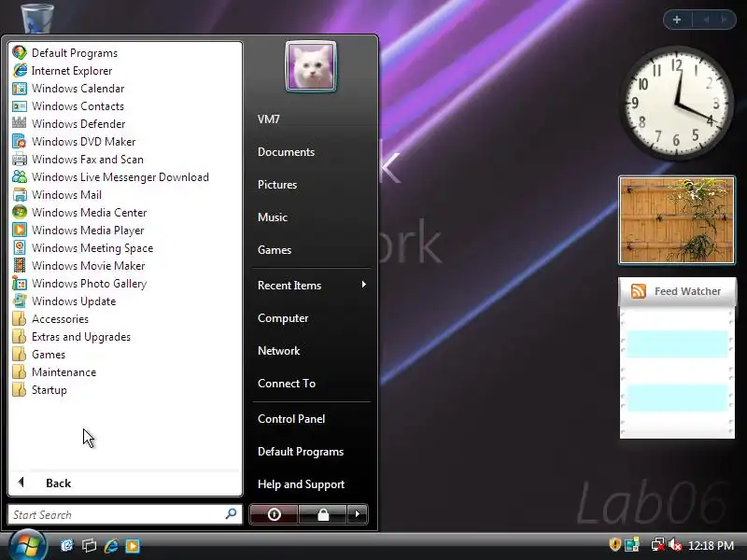Screen dimensions: 747x560
Task: Launch Windows Mail icon
Action: (x=20, y=195)
